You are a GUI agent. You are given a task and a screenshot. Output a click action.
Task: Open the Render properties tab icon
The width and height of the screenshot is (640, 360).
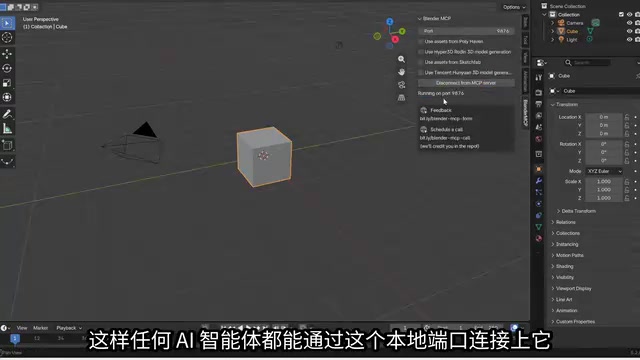click(x=539, y=93)
